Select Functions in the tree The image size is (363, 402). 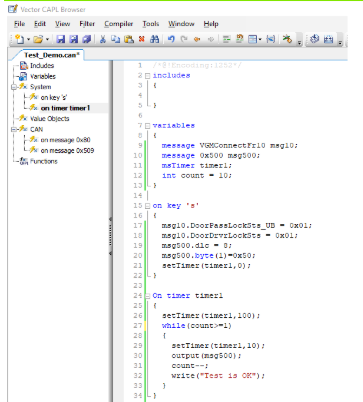pos(44,161)
